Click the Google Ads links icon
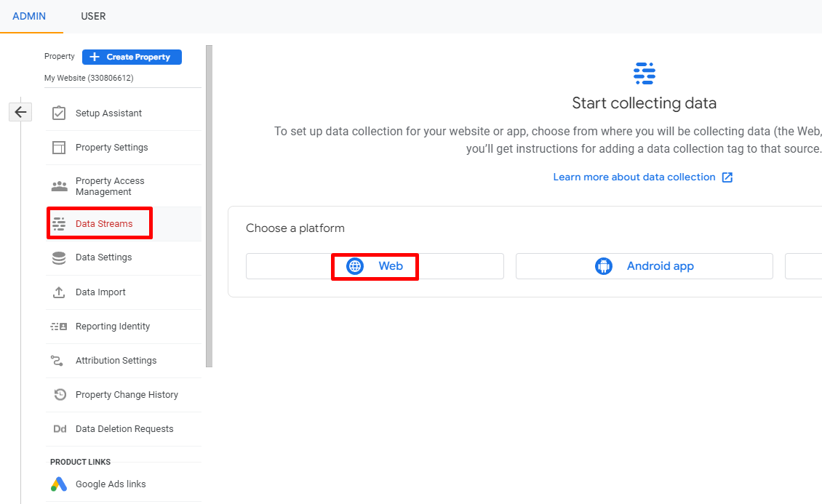The width and height of the screenshot is (822, 504). (60, 484)
